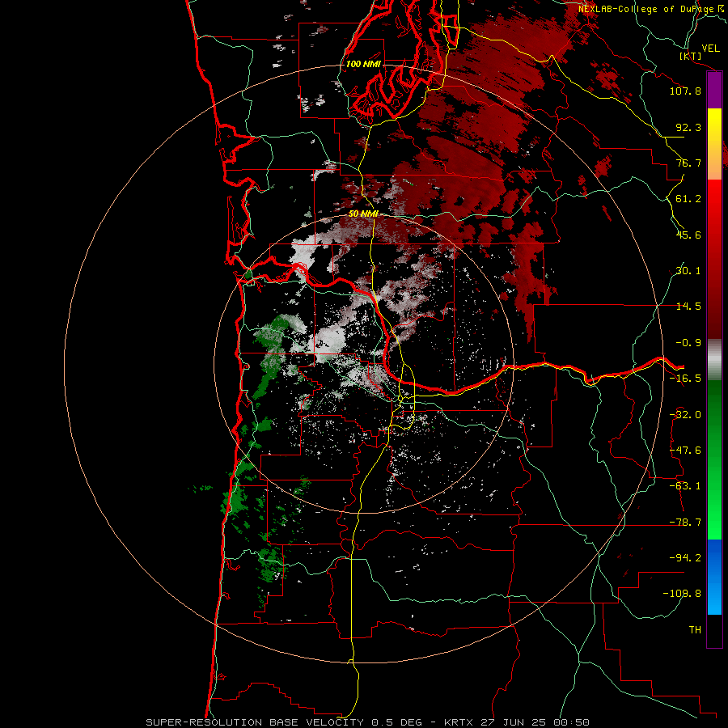Image resolution: width=728 pixels, height=728 pixels.
Task: Click the -63.1 velocity scale value
Action: coord(685,486)
